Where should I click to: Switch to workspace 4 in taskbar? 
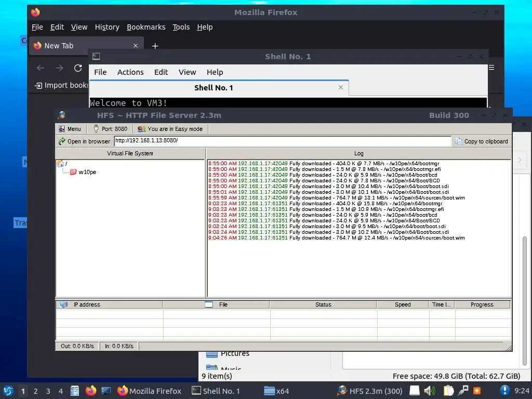(x=61, y=391)
